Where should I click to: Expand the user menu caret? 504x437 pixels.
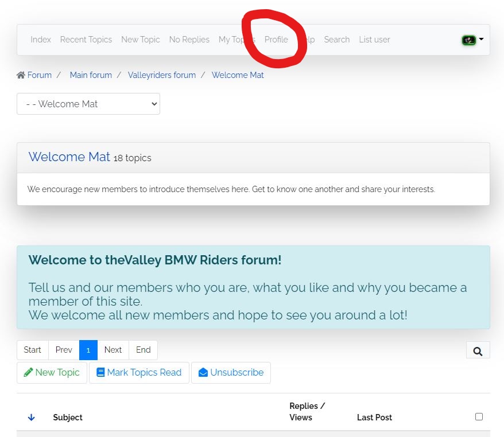pos(481,40)
